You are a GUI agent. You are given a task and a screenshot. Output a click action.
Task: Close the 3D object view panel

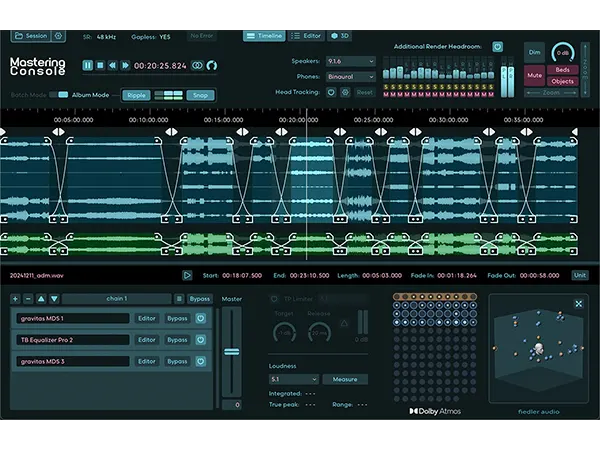click(x=579, y=304)
